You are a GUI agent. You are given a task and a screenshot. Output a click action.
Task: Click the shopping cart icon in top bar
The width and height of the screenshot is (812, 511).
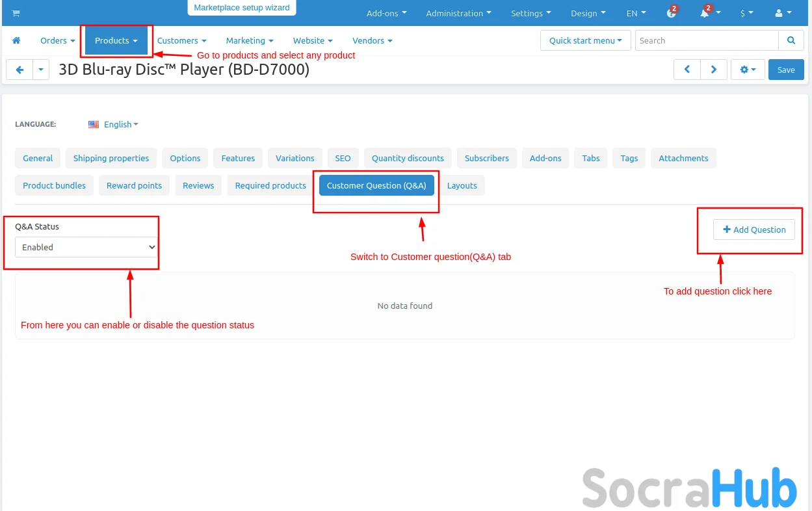coord(16,13)
